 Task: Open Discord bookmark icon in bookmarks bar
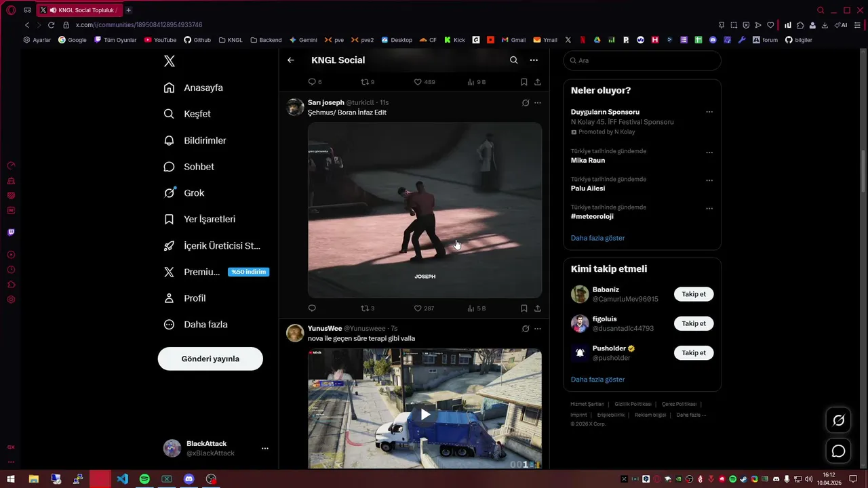713,40
